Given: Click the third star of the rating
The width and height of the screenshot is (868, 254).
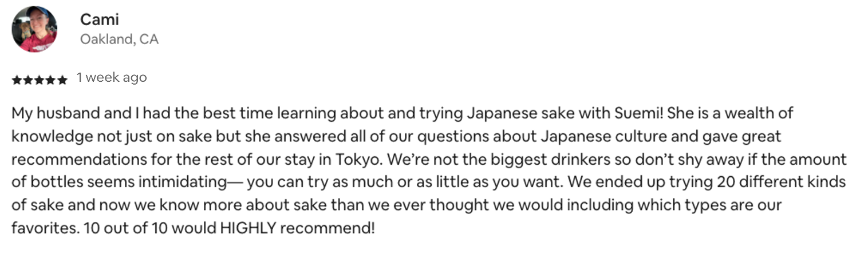Looking at the screenshot, I should pyautogui.click(x=39, y=80).
